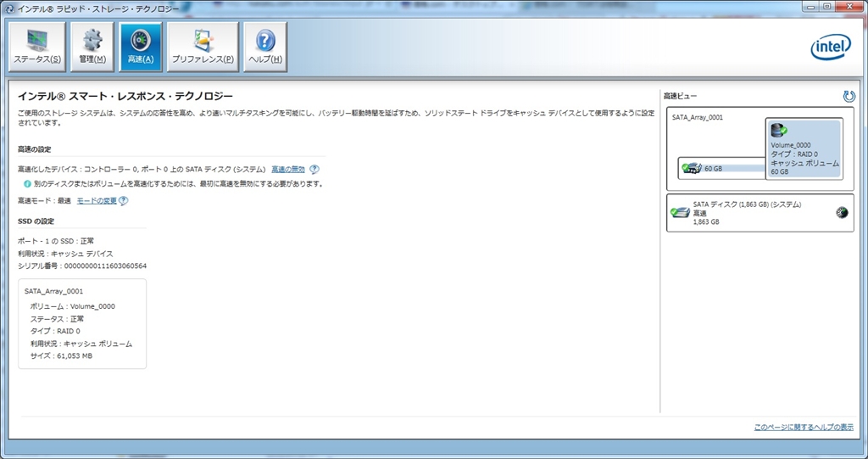Open the 管理(M) management tab
This screenshot has width=868, height=459.
(x=92, y=48)
